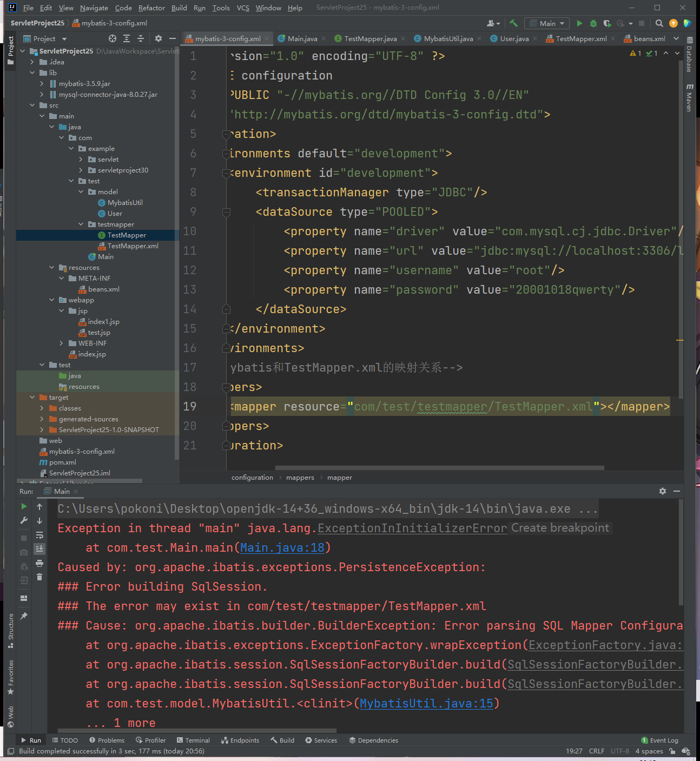Open the File menu
Image resolution: width=700 pixels, height=761 pixels.
pos(28,8)
